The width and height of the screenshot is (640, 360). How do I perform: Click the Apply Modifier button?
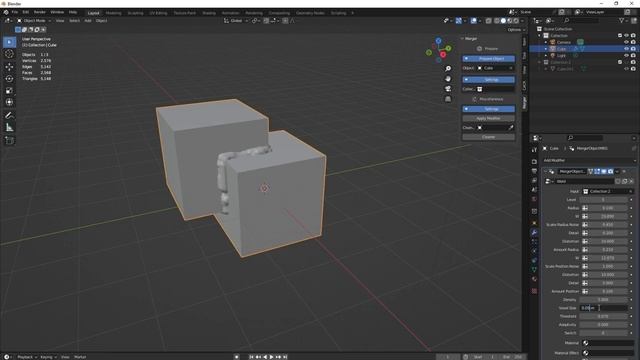click(x=488, y=118)
